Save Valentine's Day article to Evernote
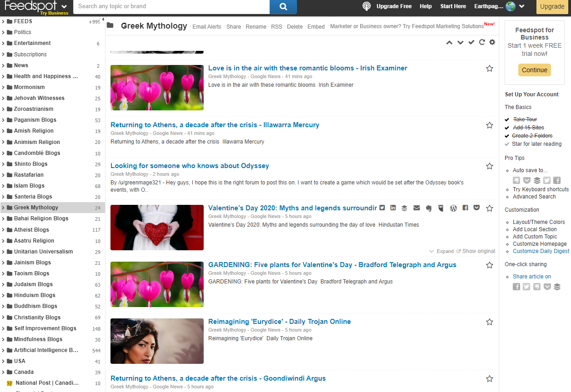Viewport: 571px width, 392px height. (x=428, y=208)
